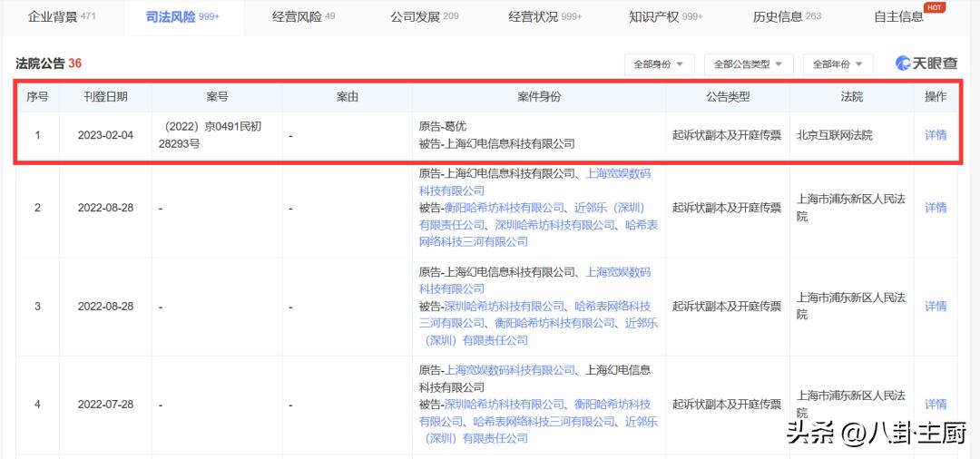Go to the 公司发展 tab
This screenshot has width=980, height=459.
425,17
